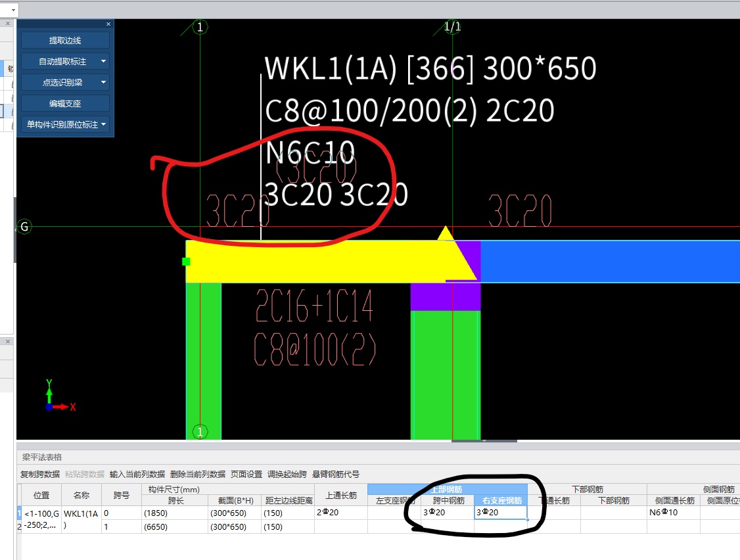Click the 侧面通长筋 cell showing N6⌀10
This screenshot has width=740, height=560.
[x=674, y=513]
